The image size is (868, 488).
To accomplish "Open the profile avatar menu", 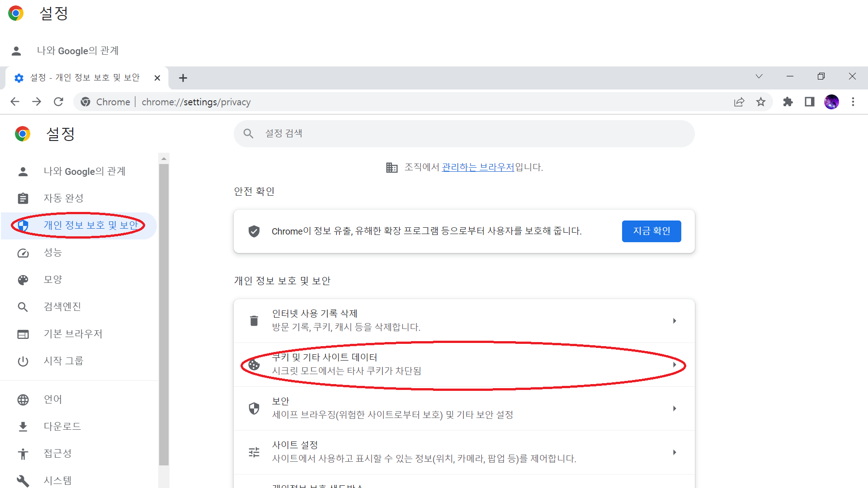I will [x=831, y=102].
